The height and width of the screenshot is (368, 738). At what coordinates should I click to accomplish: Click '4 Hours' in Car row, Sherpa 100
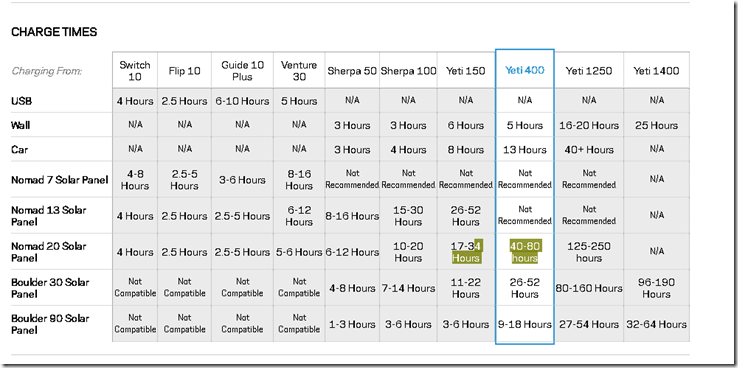pyautogui.click(x=408, y=150)
